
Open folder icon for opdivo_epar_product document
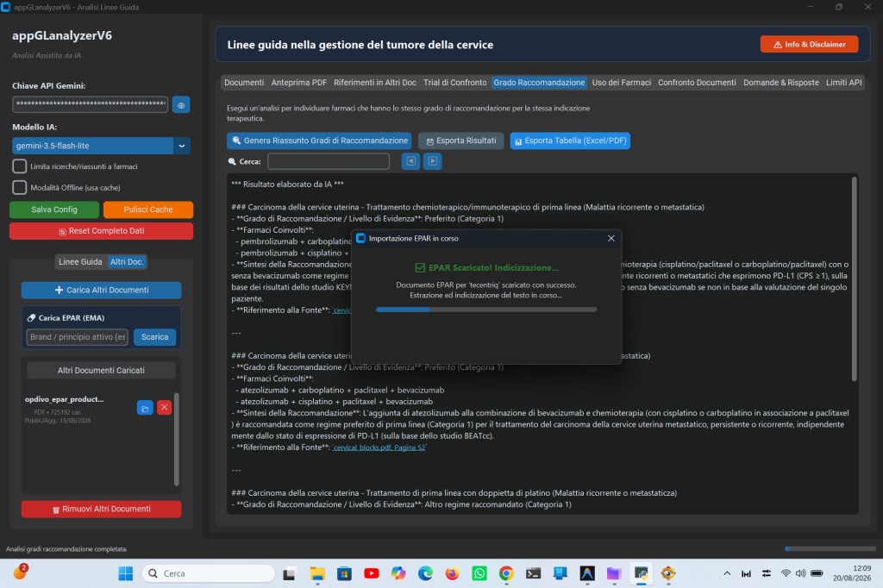point(145,408)
